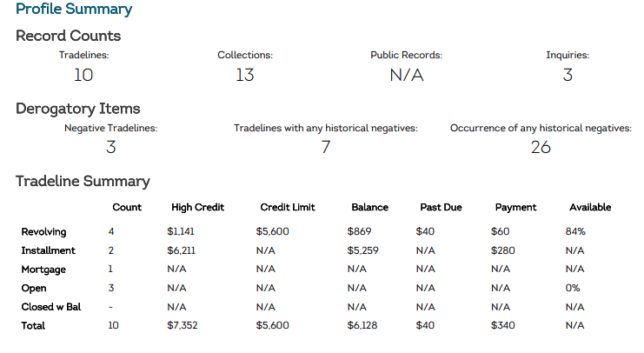Click the Tradelines count of 10
Screen dimensions: 644x353
tap(83, 75)
